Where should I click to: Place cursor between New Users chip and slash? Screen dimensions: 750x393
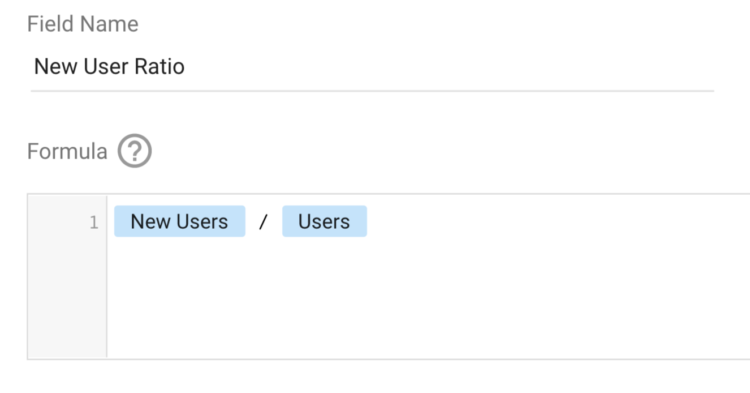point(251,222)
